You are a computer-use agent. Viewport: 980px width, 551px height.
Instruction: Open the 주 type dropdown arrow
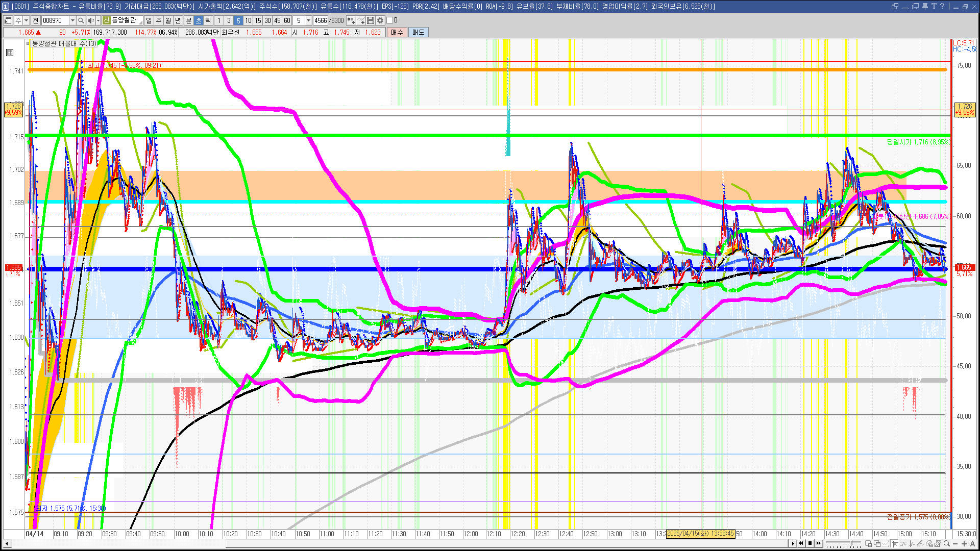(x=26, y=20)
